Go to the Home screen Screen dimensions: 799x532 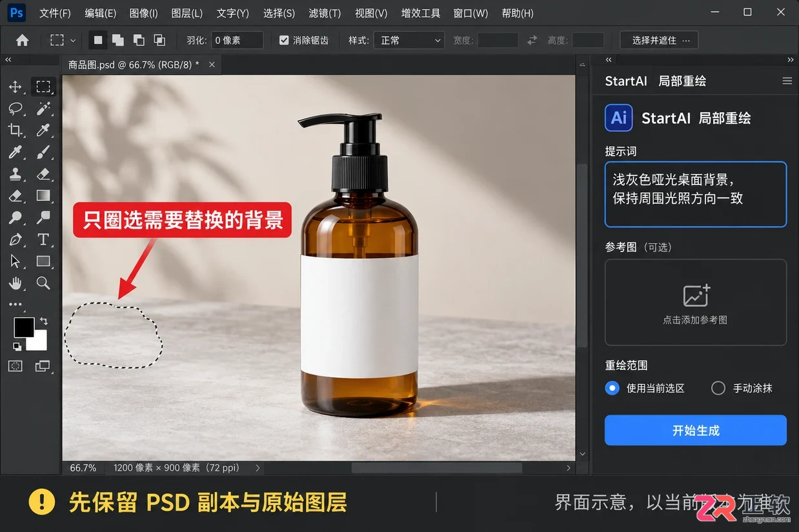(x=23, y=40)
